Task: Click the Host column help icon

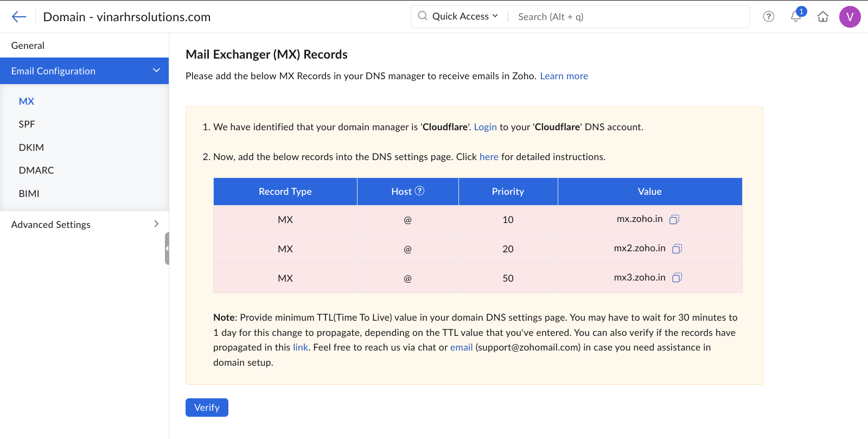Action: (x=419, y=191)
